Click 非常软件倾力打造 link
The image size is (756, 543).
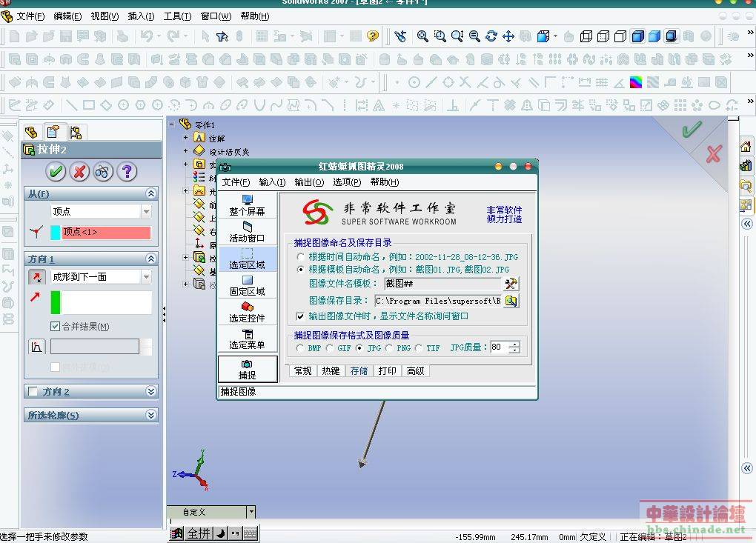pos(504,214)
